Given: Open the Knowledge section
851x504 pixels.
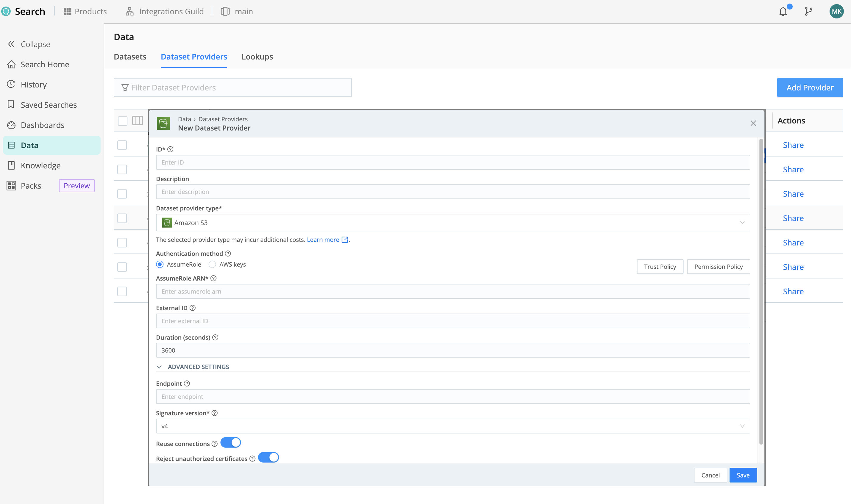Looking at the screenshot, I should pos(40,165).
